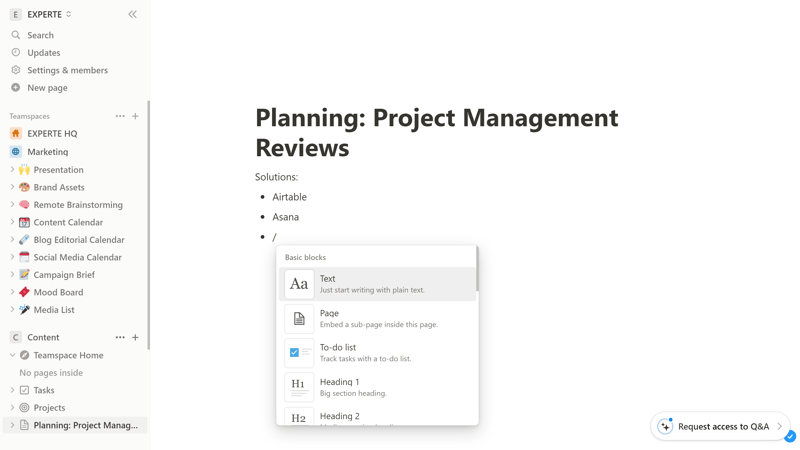This screenshot has height=450, width=800.
Task: Click the Content Calendar calendar icon
Action: pyautogui.click(x=24, y=222)
